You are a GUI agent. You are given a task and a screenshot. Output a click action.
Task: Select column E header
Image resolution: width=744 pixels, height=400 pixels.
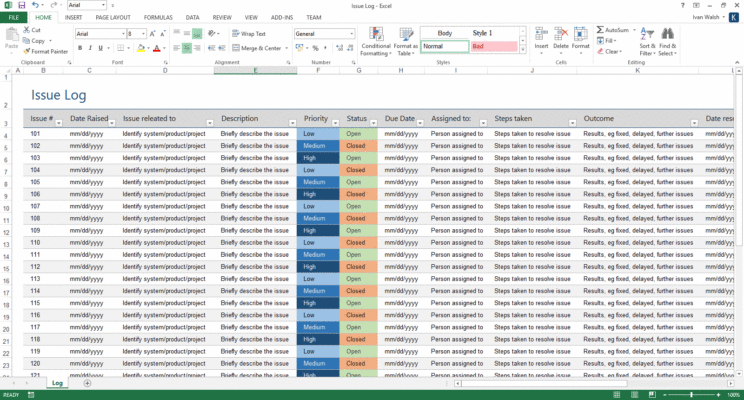point(255,70)
